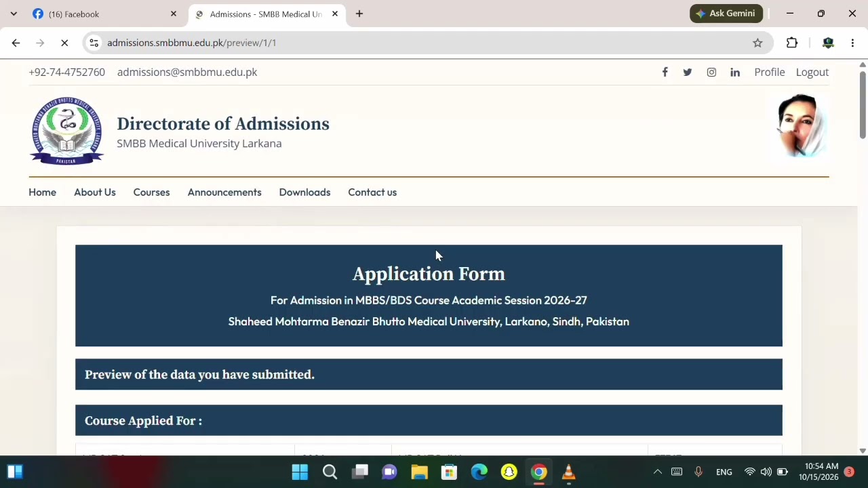Open Chrome extensions puzzle icon
Viewport: 868px width, 488px height.
(x=792, y=43)
